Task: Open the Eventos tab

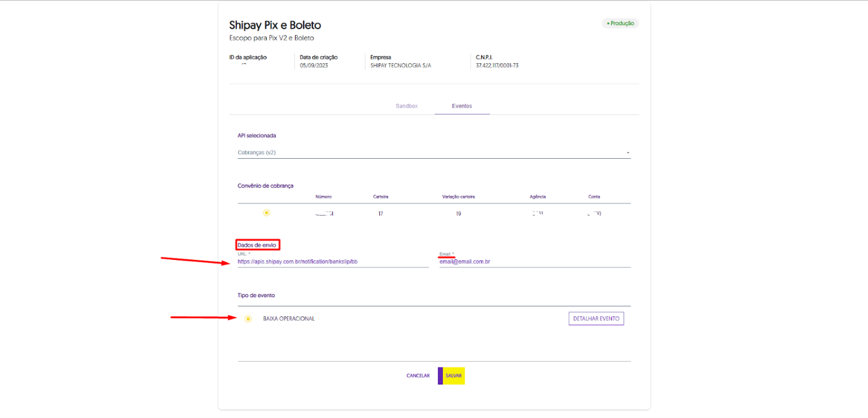Action: click(462, 106)
